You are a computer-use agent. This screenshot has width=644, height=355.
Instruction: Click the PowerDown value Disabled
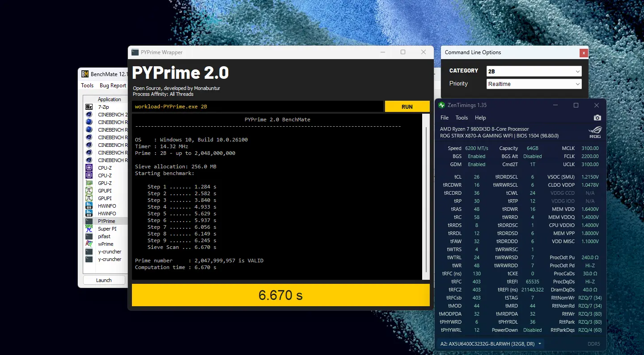click(533, 330)
